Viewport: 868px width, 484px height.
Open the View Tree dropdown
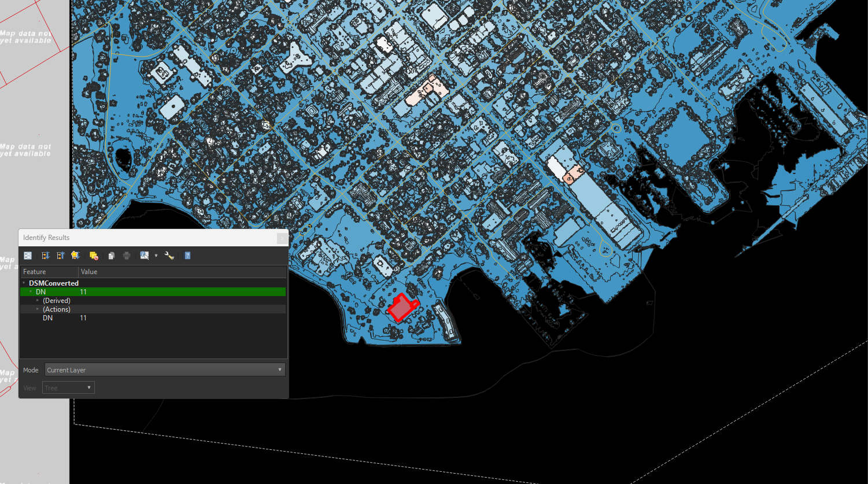click(68, 388)
